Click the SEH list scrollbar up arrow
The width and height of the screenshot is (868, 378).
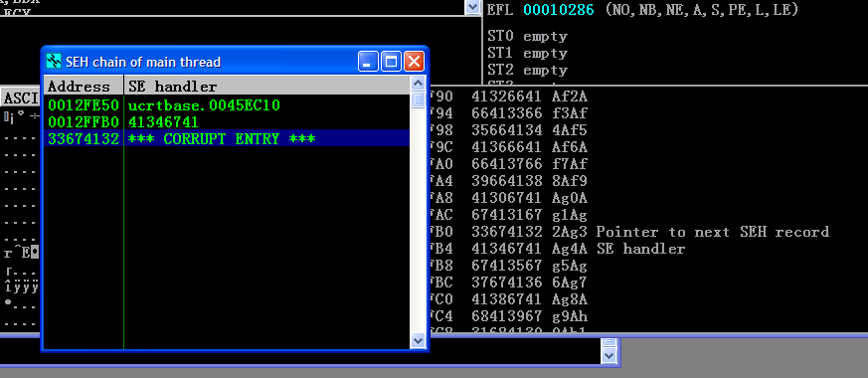coord(418,83)
